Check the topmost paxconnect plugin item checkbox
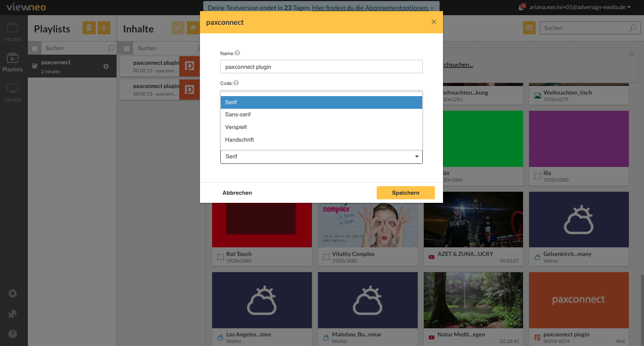Image resolution: width=644 pixels, height=346 pixels. tap(127, 66)
